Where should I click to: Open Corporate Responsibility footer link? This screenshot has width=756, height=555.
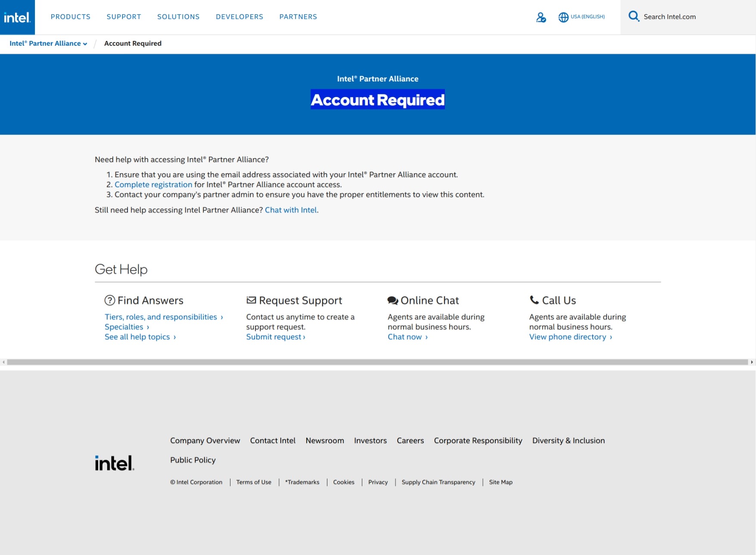click(x=478, y=441)
